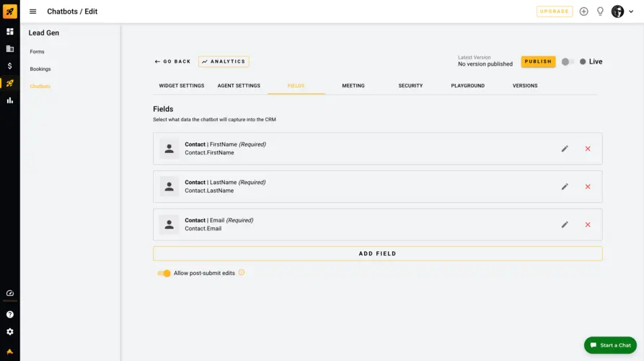
Task: Click the Lead Gen sidebar heading
Action: (x=43, y=33)
